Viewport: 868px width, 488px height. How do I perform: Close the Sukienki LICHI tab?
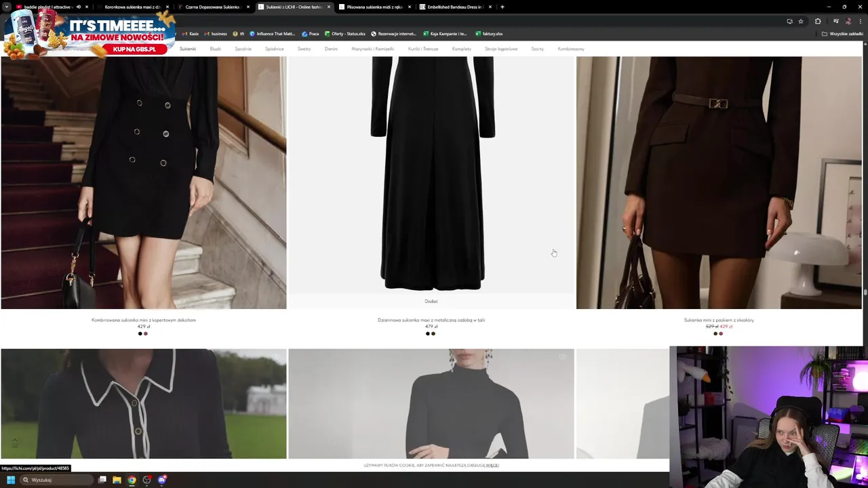(x=329, y=7)
